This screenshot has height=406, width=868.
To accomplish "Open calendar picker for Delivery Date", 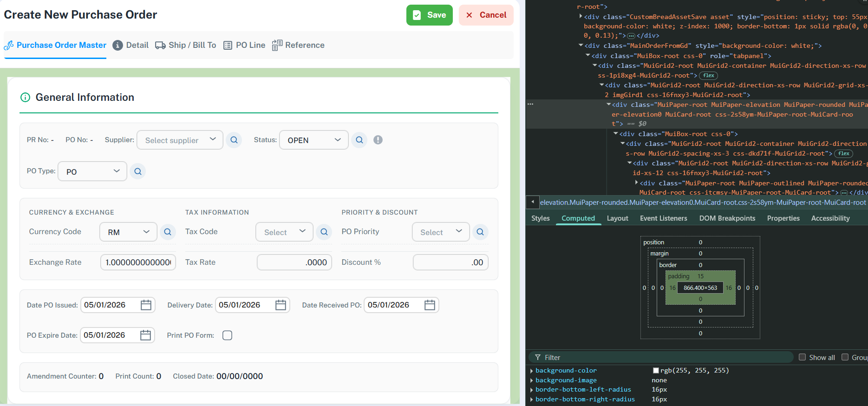I will tap(281, 305).
